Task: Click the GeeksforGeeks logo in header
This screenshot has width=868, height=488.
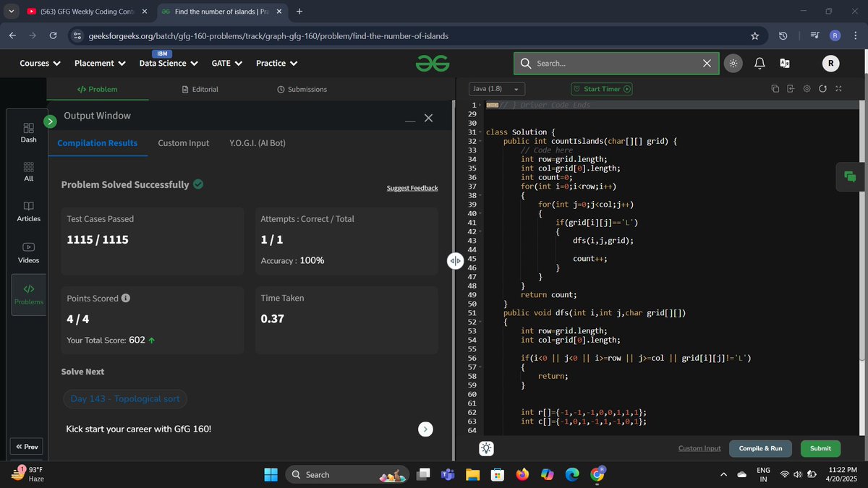Action: (432, 64)
